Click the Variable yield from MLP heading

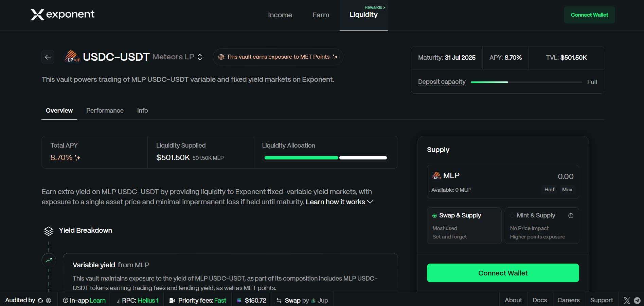pos(111,265)
